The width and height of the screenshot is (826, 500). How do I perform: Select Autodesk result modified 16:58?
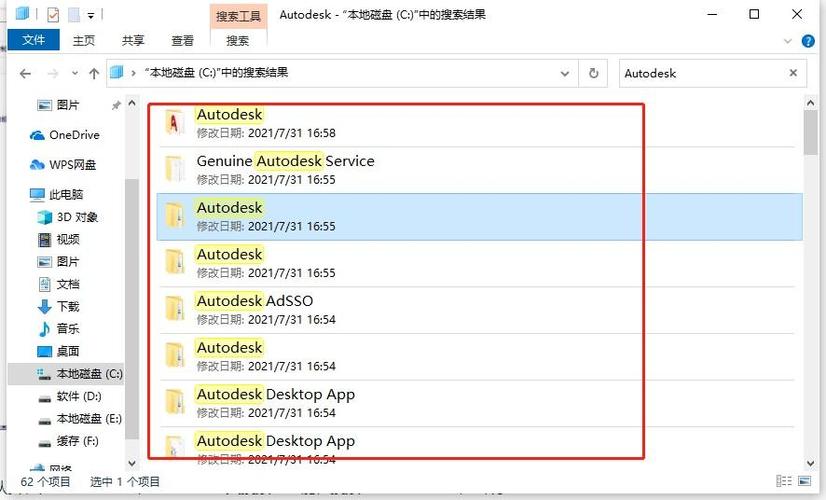coord(479,123)
